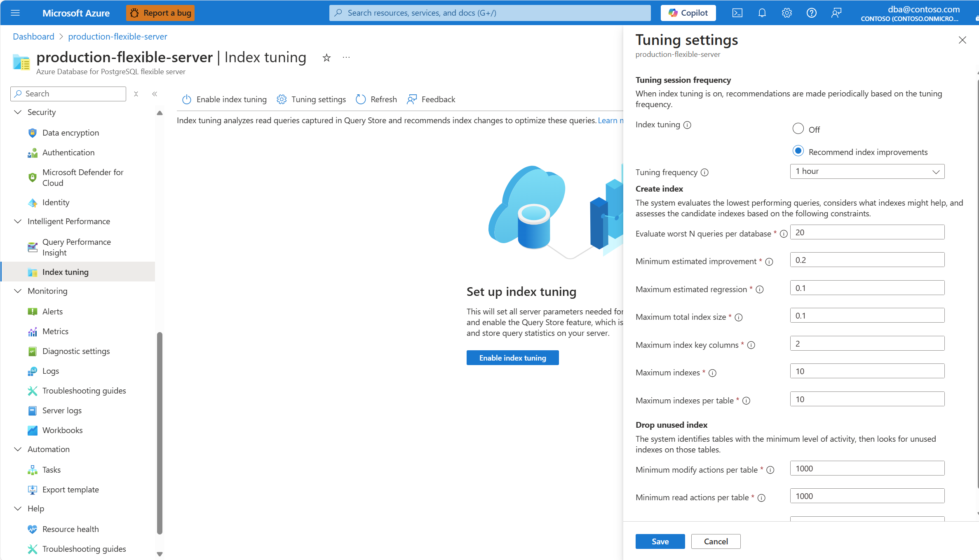Open the help question mark icon
This screenshot has height=560, width=979.
(x=811, y=13)
